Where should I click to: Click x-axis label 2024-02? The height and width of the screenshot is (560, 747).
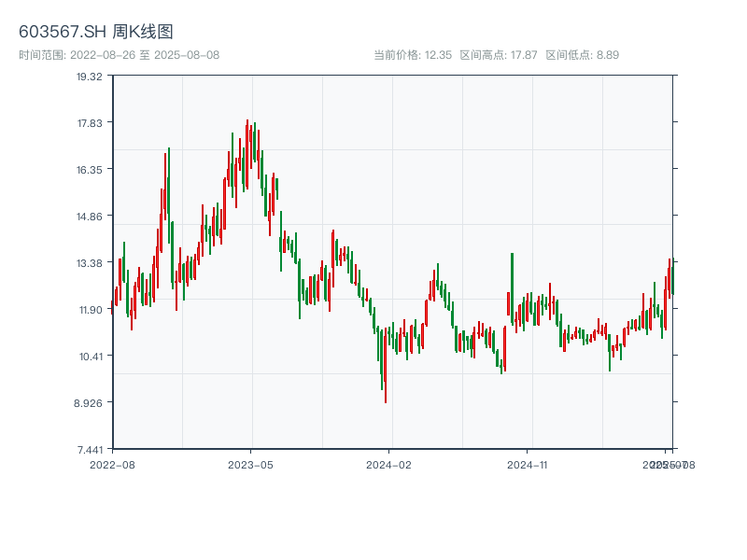click(x=388, y=465)
